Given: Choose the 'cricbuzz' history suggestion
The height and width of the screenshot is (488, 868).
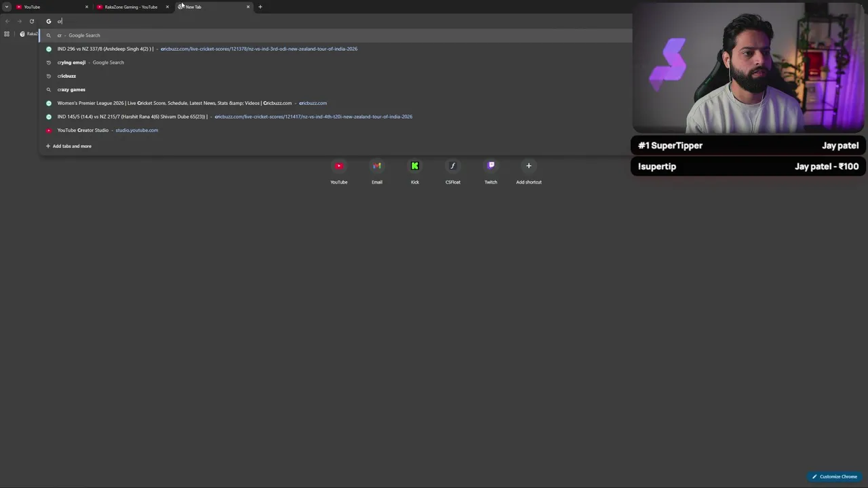Looking at the screenshot, I should (x=335, y=76).
